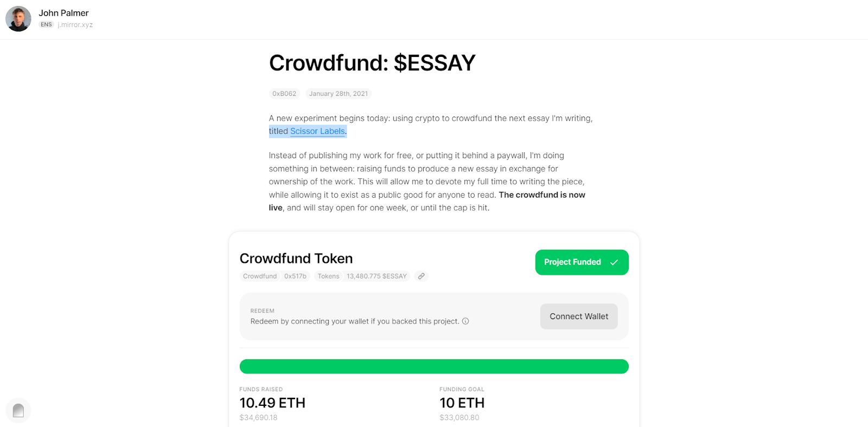The image size is (868, 427).
Task: Open the j.mirror.xyz address link
Action: pos(75,25)
